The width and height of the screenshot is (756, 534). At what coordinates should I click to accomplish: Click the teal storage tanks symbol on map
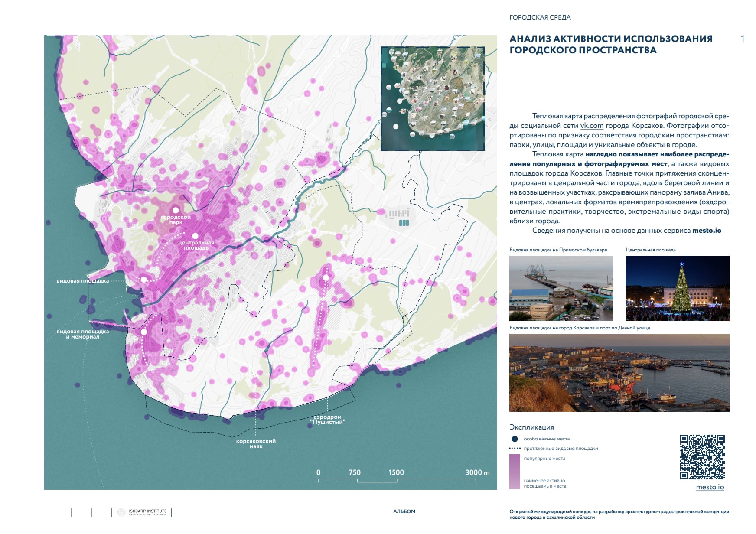click(404, 223)
